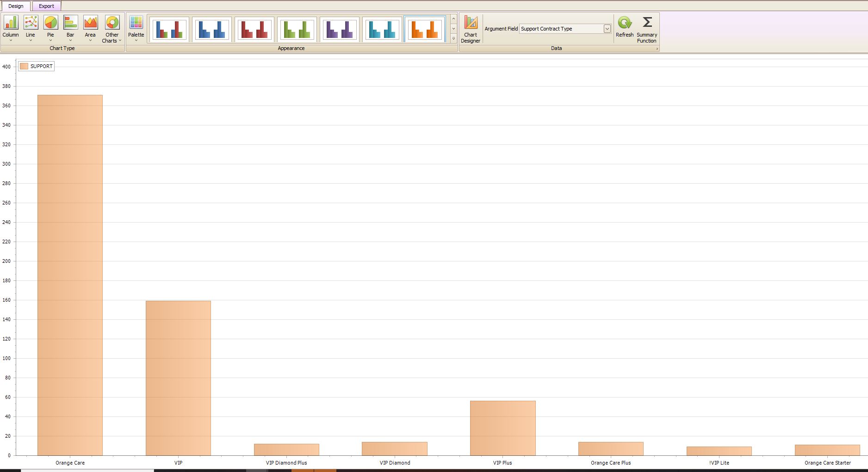Apply the orange appearance style
The height and width of the screenshot is (472, 868).
pyautogui.click(x=424, y=30)
